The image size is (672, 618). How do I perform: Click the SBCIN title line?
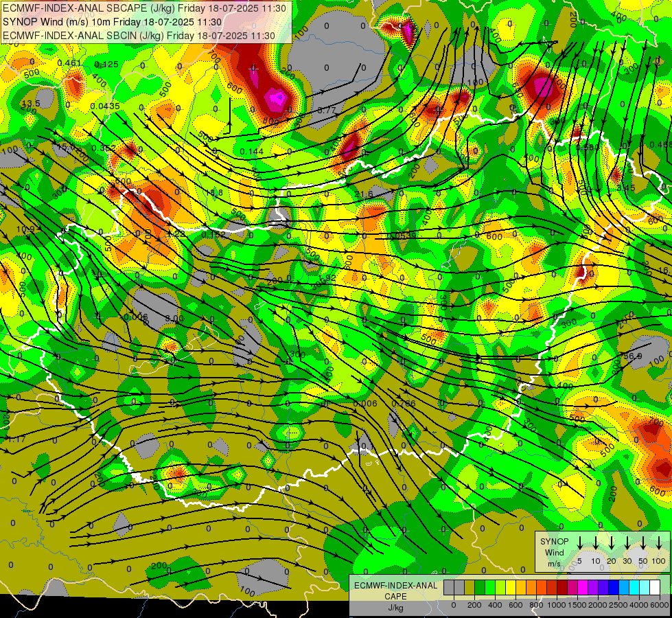coord(139,36)
